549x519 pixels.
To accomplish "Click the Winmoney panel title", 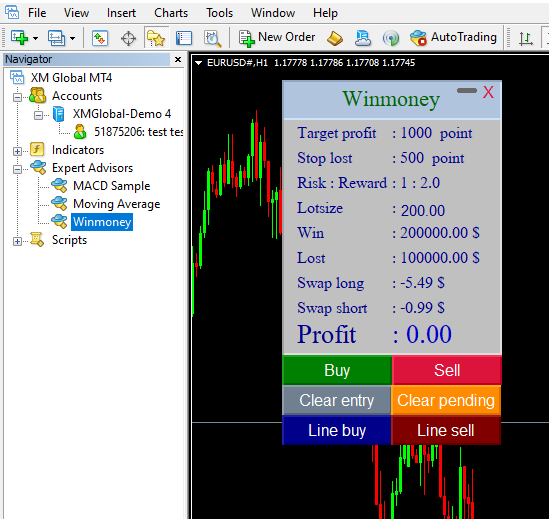I will [x=391, y=99].
